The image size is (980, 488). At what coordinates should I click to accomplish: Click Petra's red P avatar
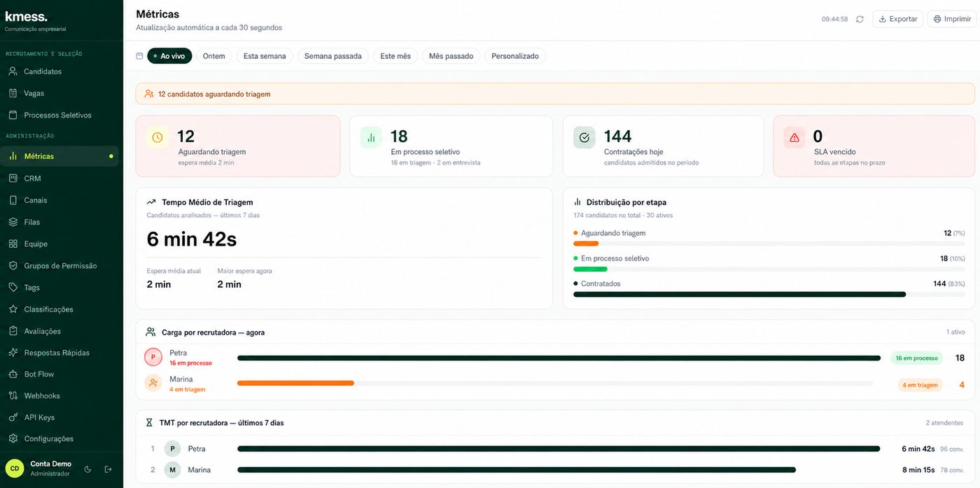[x=153, y=357]
